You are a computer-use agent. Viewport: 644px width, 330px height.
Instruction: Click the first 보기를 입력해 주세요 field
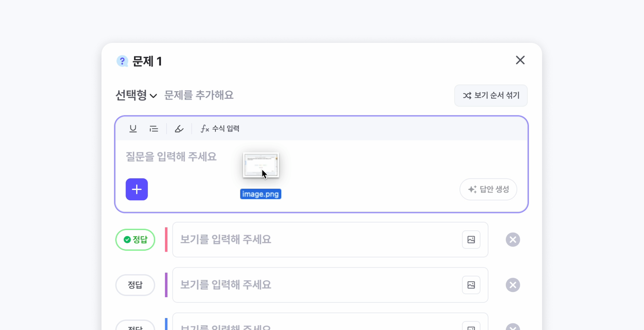click(x=315, y=240)
